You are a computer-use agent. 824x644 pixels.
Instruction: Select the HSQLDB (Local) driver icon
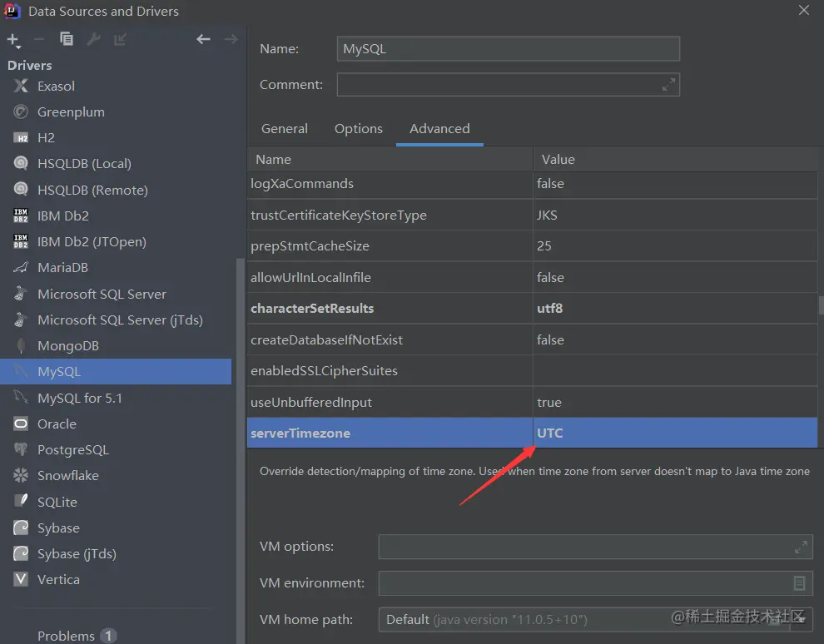21,163
